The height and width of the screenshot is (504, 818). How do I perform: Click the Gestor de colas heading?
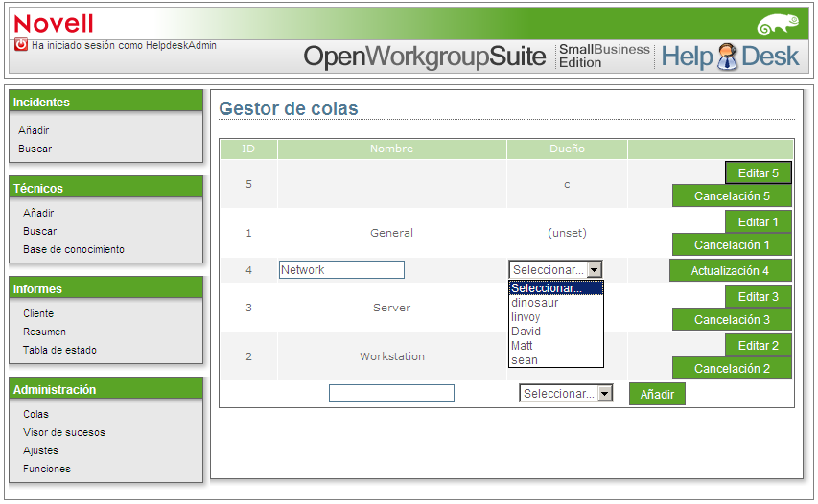(289, 108)
